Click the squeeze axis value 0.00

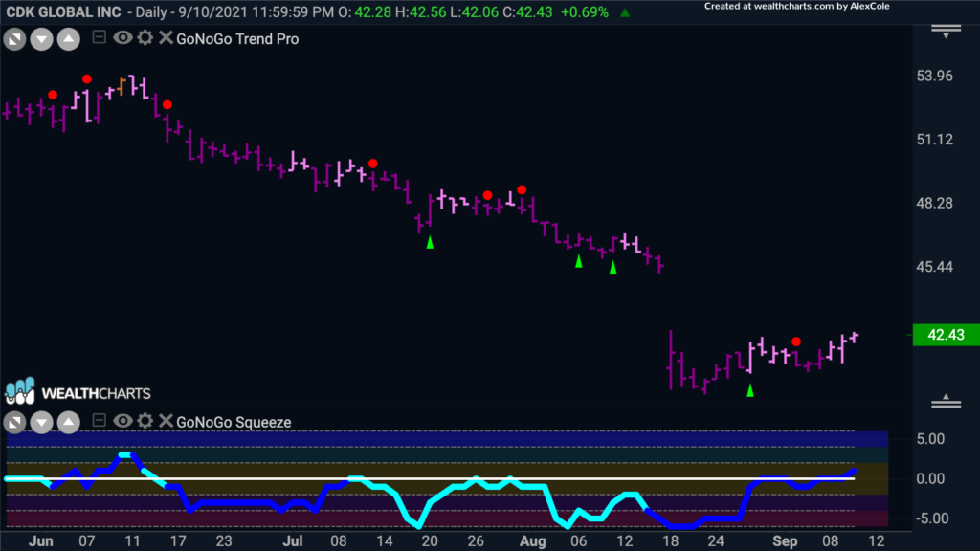(930, 479)
